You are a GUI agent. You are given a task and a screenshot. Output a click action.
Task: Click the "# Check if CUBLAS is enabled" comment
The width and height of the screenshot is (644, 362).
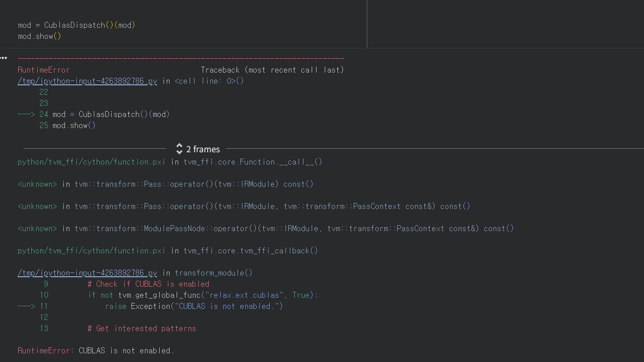click(x=148, y=284)
